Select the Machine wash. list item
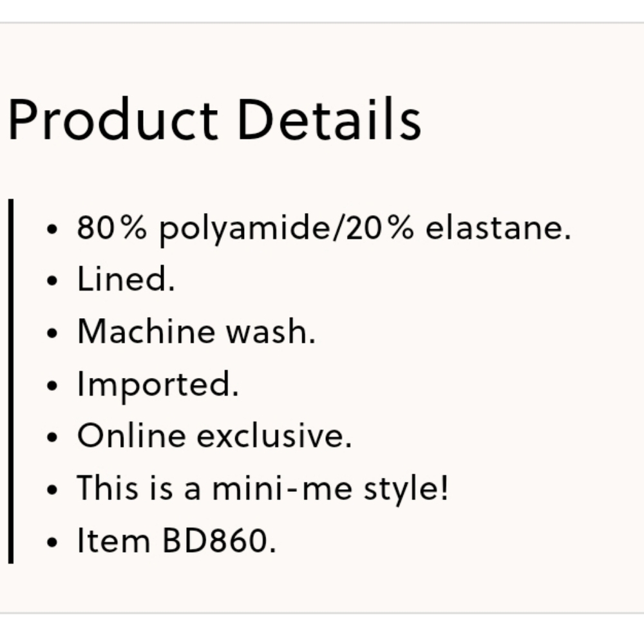 point(196,331)
